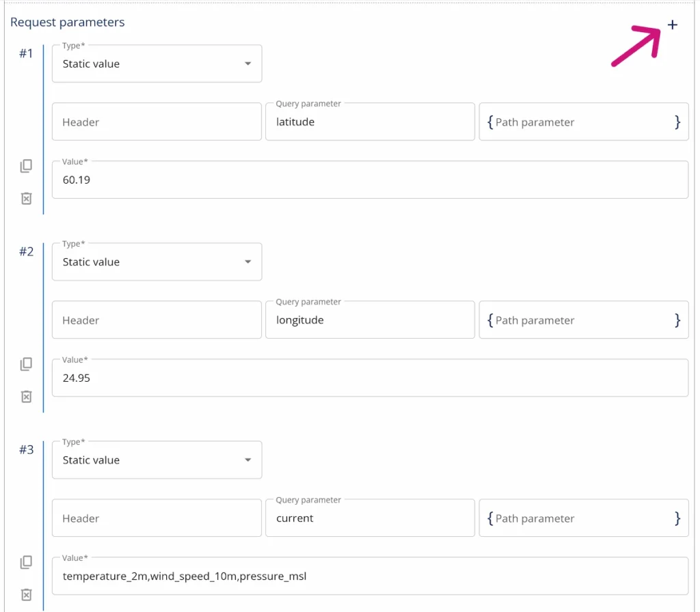The image size is (700, 612).
Task: Click the opening brace in parameter #1's Path field
Action: (x=489, y=122)
